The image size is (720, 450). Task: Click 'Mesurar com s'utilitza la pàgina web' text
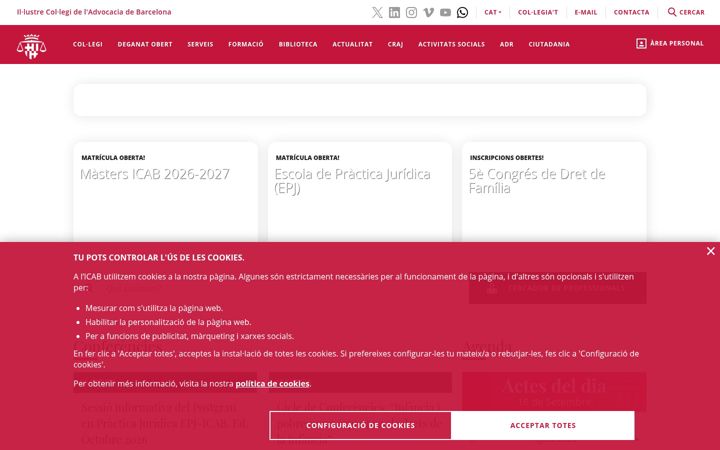coord(154,308)
